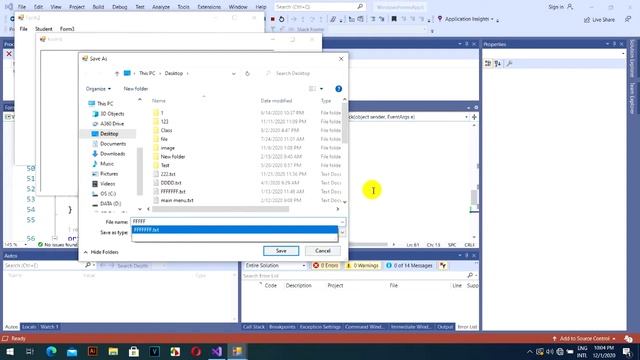Open the view options dropdown arrow
The height and width of the screenshot is (360, 640).
[x=321, y=89]
